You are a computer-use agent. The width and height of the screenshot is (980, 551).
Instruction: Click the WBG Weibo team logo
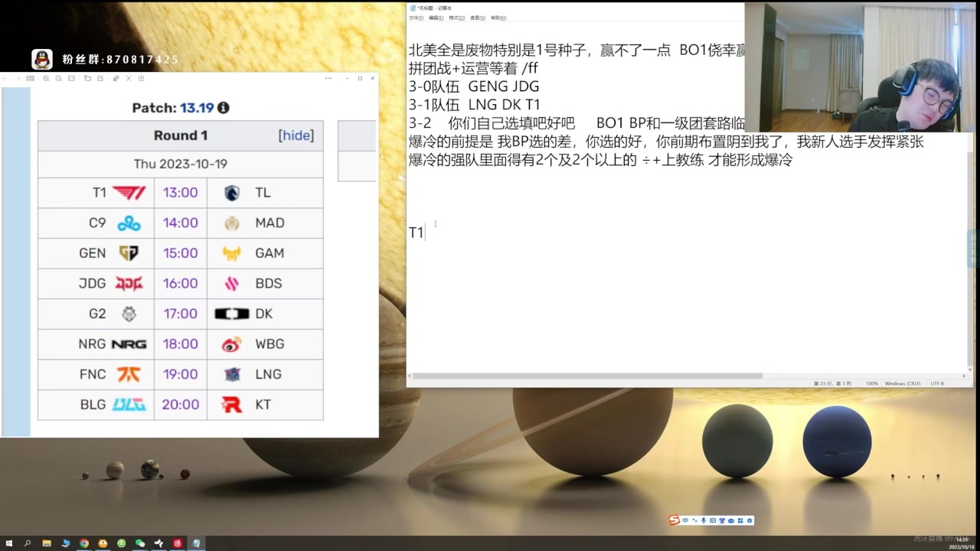(x=231, y=344)
